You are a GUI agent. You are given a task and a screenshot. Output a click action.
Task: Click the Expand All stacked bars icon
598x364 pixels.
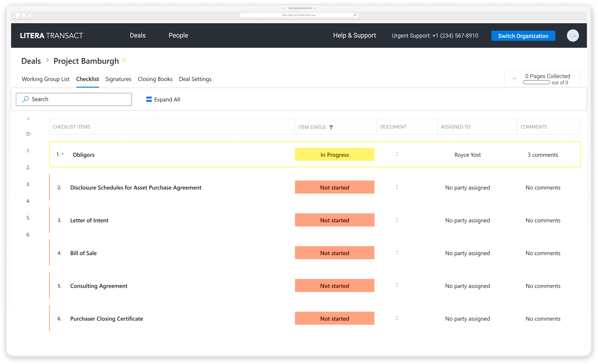coord(149,99)
